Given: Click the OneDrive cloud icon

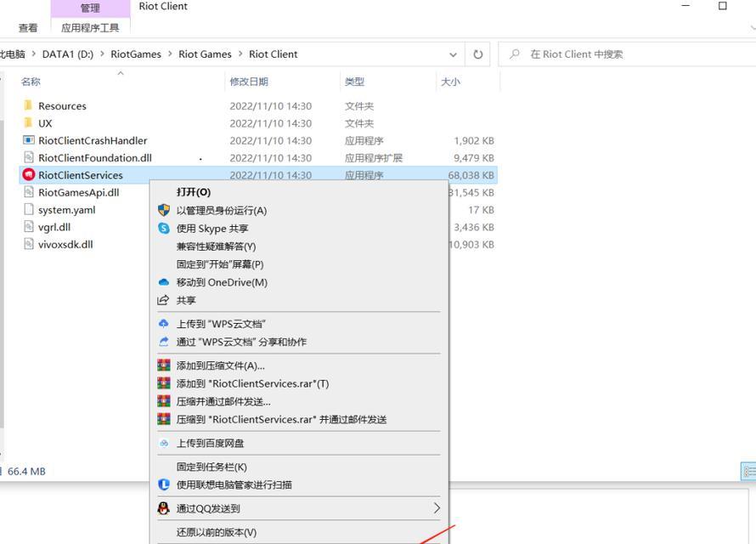Looking at the screenshot, I should (x=164, y=282).
